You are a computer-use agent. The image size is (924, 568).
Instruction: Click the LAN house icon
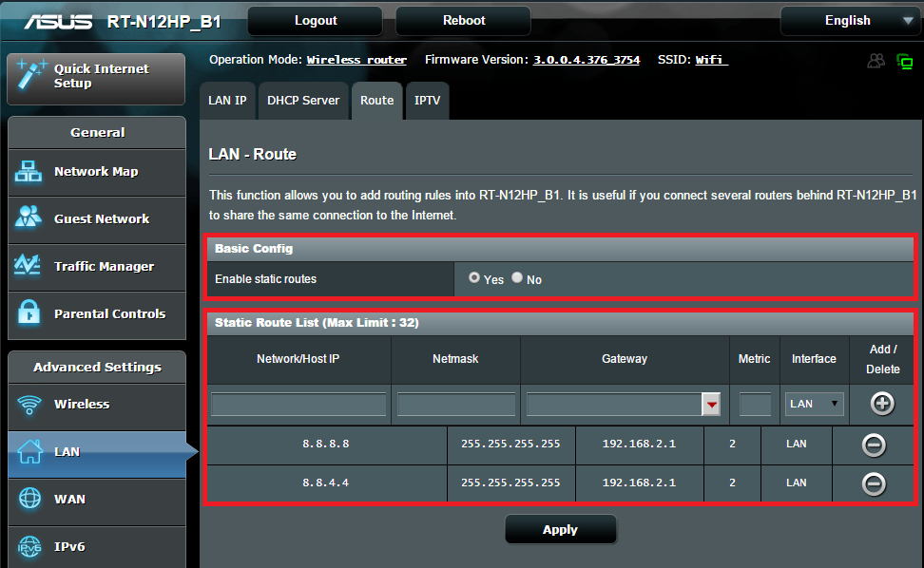[x=29, y=451]
